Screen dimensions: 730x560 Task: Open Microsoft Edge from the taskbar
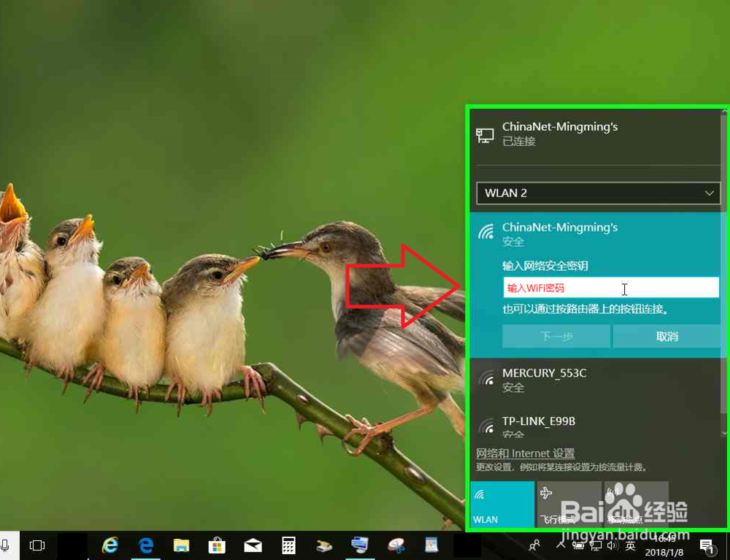[146, 545]
